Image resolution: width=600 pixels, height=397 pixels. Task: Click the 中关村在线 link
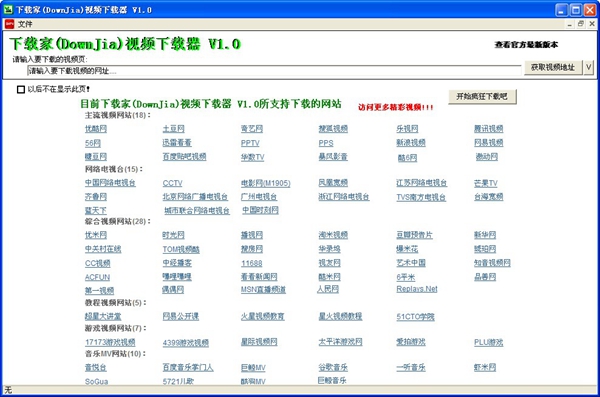click(x=103, y=249)
